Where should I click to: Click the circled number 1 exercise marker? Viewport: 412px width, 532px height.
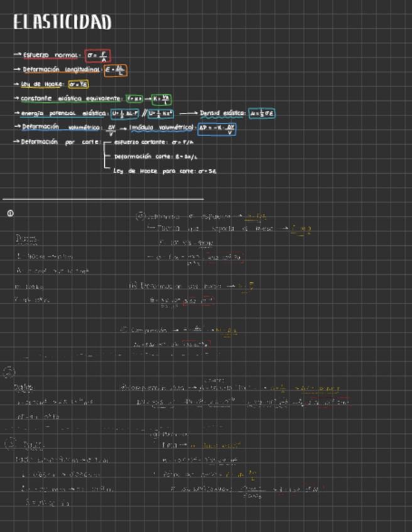pos(10,214)
